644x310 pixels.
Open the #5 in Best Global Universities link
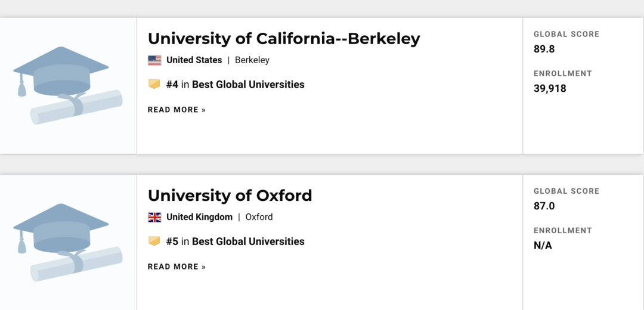235,241
